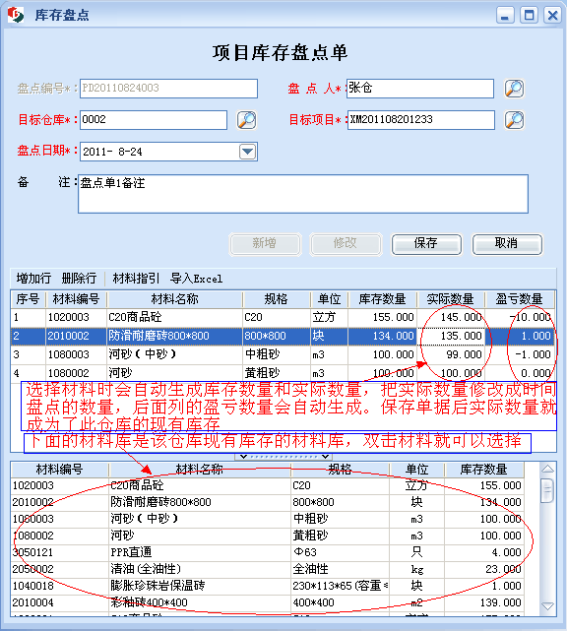
Task: Click PPR直通 row in material library
Action: [x=268, y=552]
